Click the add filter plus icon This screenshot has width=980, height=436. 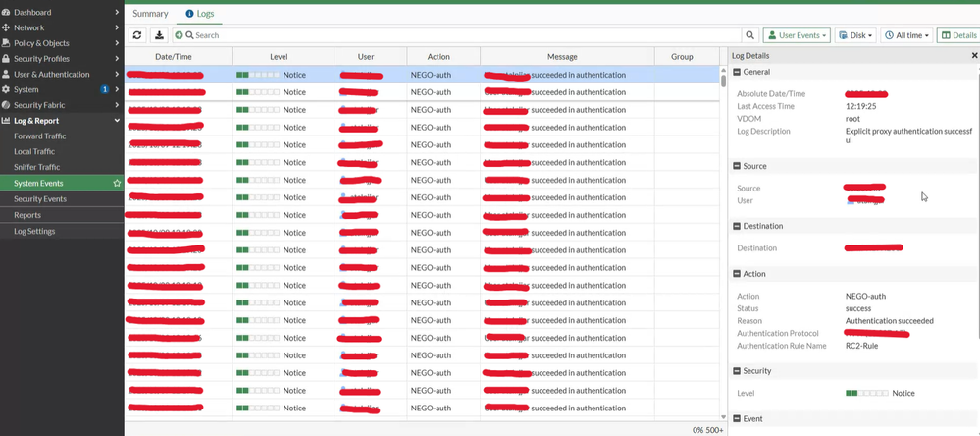[x=180, y=35]
